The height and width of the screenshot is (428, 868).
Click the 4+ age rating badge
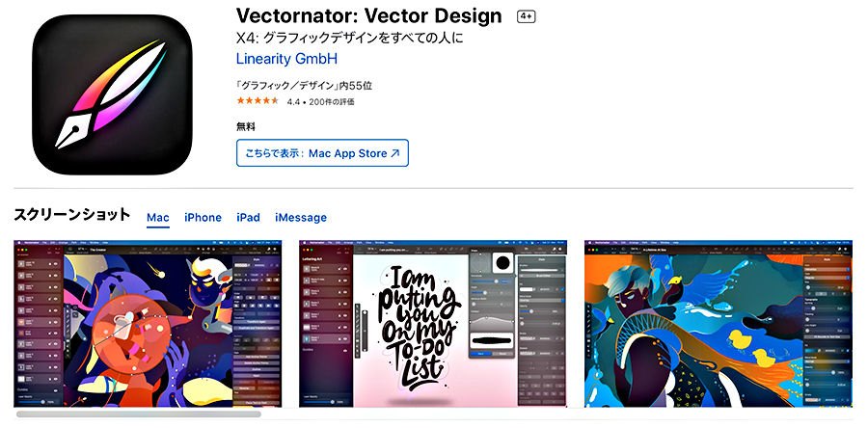(526, 16)
